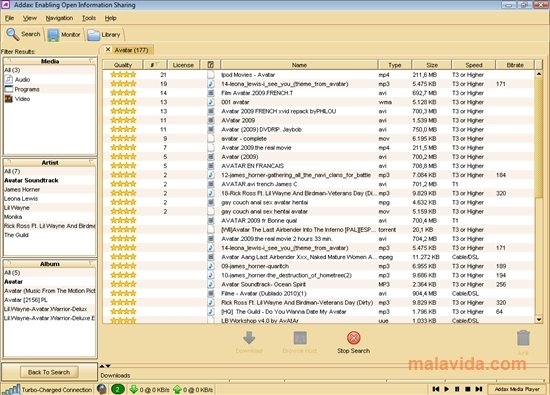Sort results by Speed column
550x395 pixels.
click(x=474, y=65)
